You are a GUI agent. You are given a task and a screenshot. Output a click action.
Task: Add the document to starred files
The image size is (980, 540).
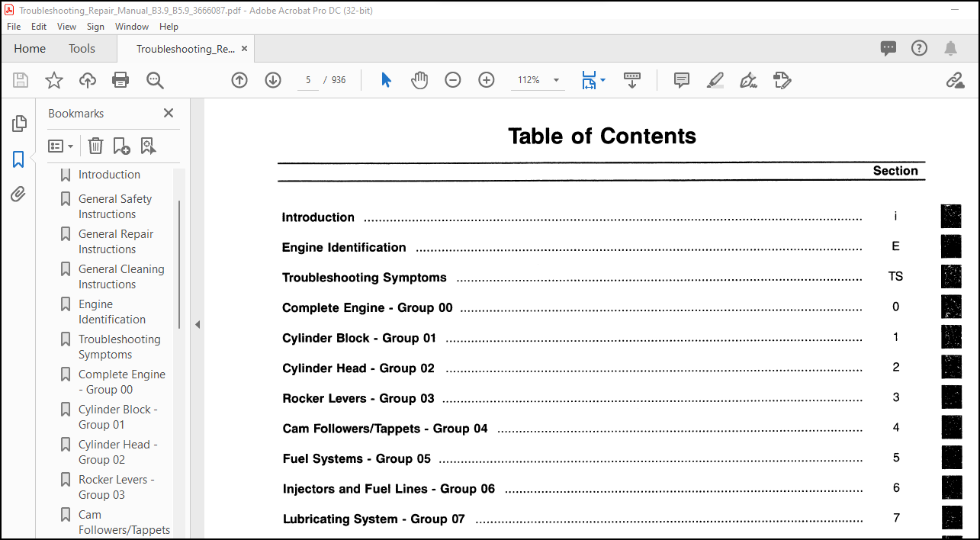click(x=54, y=80)
